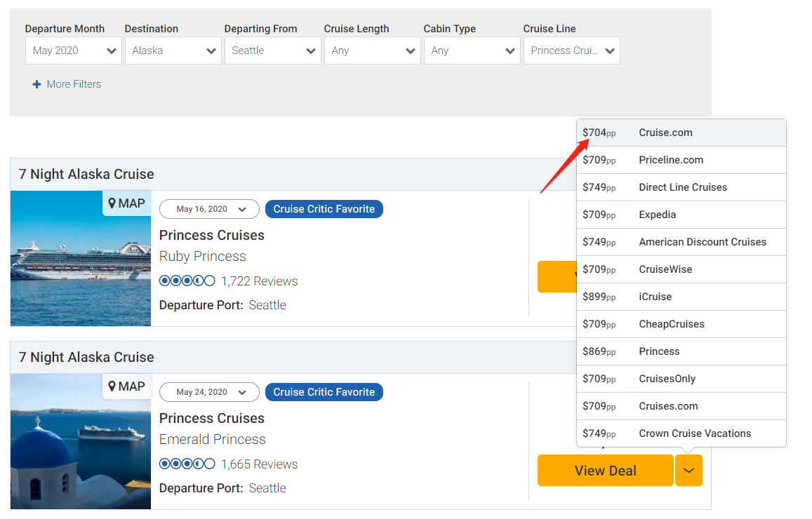Open the Destination dropdown showing Alaska
This screenshot has height=519, width=812.
[x=173, y=50]
